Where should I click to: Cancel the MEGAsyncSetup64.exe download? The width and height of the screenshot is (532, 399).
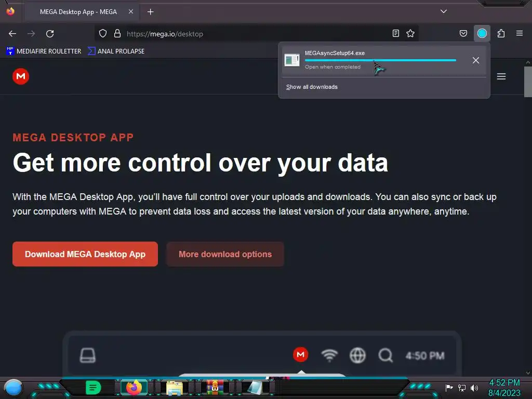tap(476, 60)
